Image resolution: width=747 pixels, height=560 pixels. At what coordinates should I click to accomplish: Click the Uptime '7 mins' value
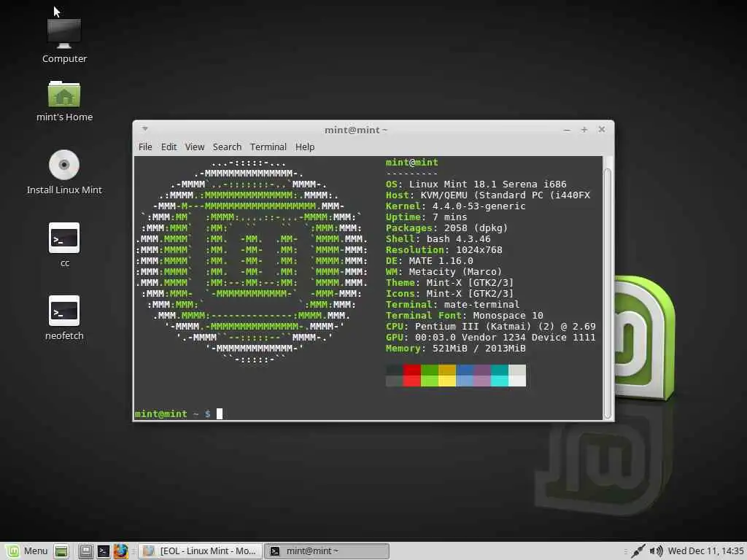pyautogui.click(x=449, y=217)
